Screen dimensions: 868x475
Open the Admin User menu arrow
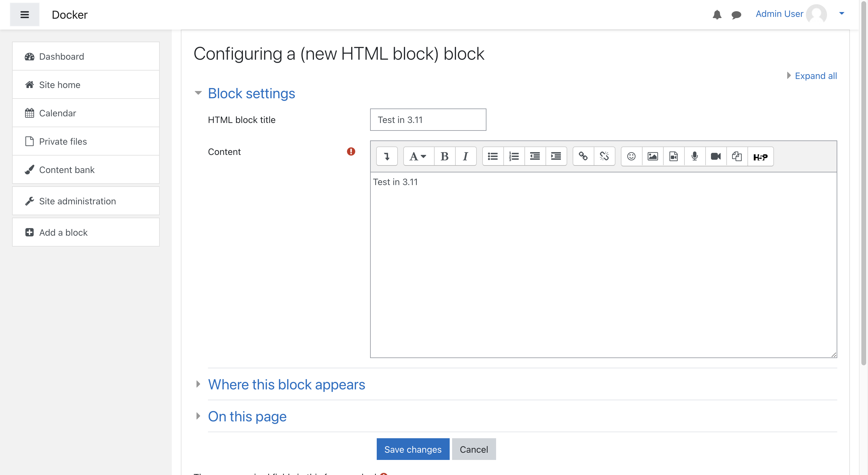click(x=841, y=14)
